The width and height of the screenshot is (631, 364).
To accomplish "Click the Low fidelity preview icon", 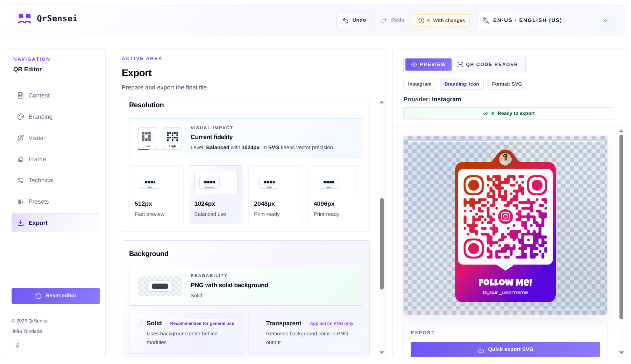I will [147, 138].
